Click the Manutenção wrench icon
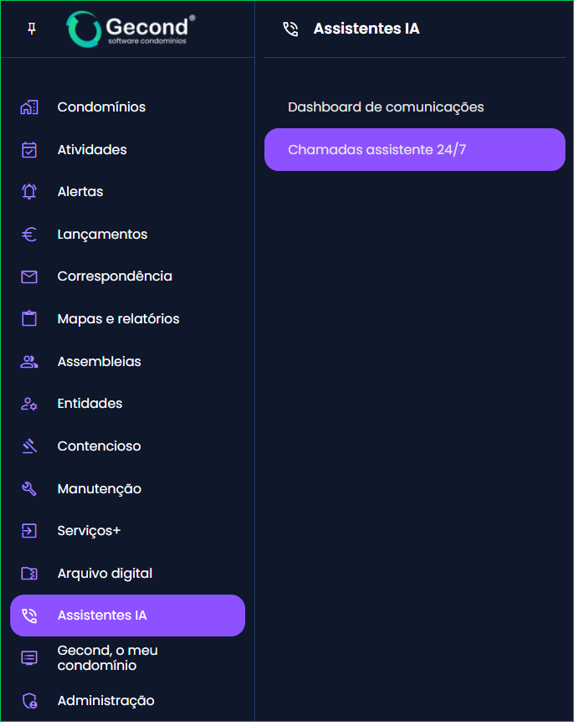The height and width of the screenshot is (722, 574). point(29,489)
